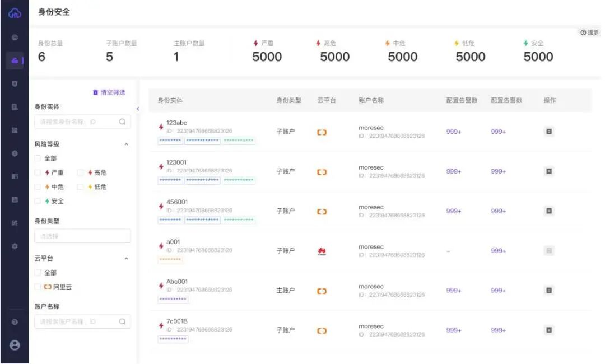Collapse the filter panel with side chevron
The height and width of the screenshot is (364, 605).
coord(138,109)
